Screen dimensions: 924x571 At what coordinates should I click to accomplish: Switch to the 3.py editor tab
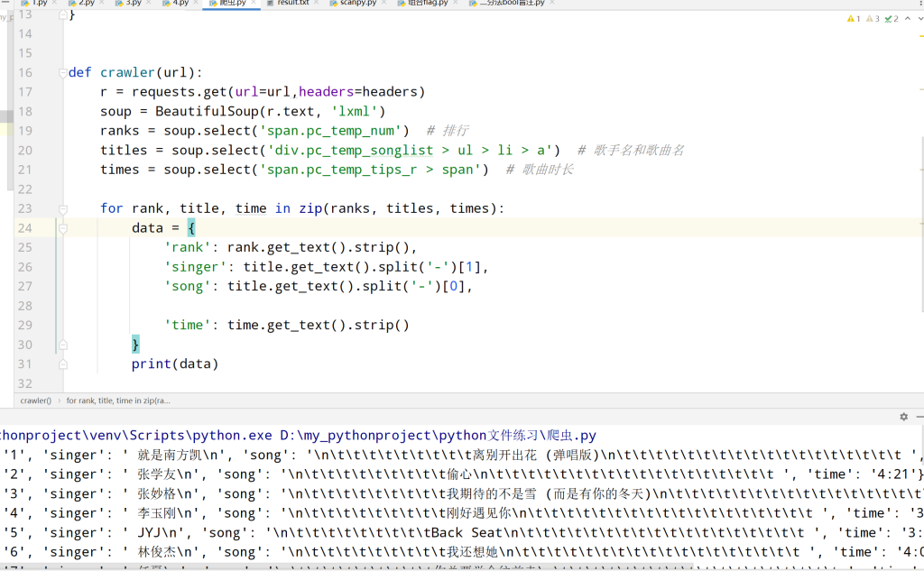[133, 4]
